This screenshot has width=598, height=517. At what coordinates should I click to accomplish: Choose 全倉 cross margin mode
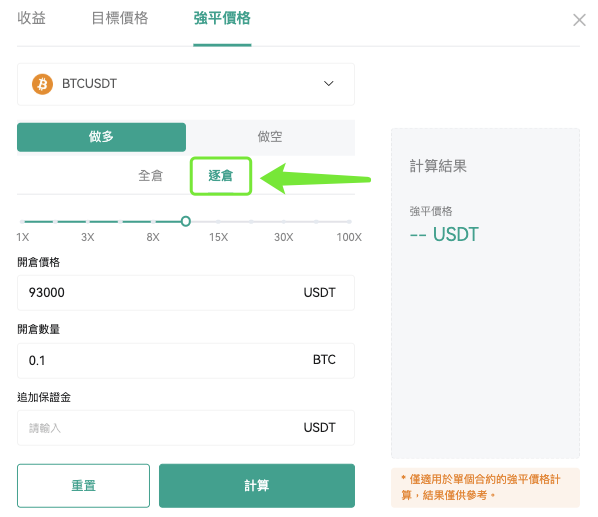point(150,176)
